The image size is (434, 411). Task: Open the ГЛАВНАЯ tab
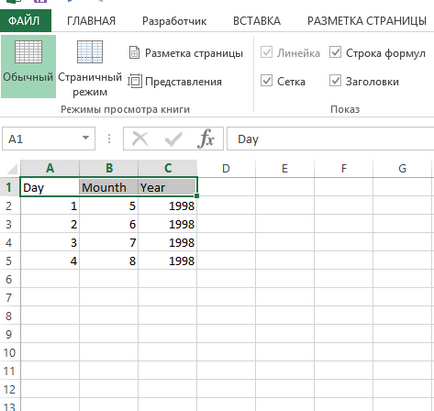(x=91, y=21)
